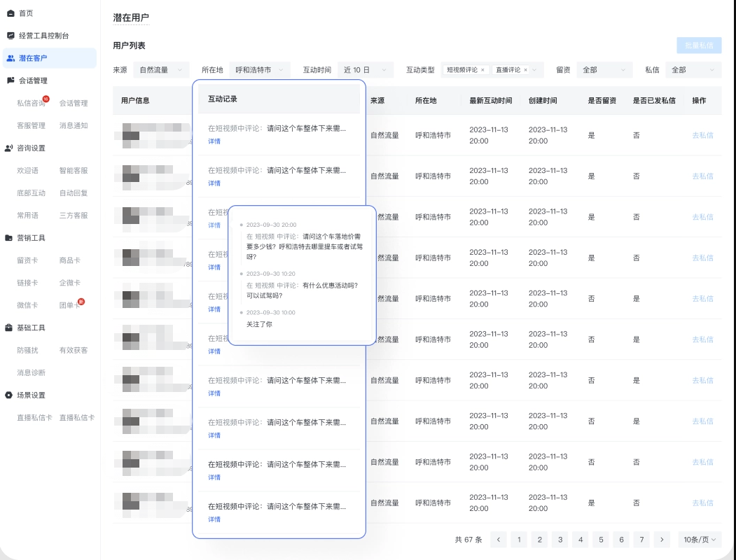Image resolution: width=736 pixels, height=560 pixels.
Task: Click the 是否留资 column header
Action: click(602, 100)
